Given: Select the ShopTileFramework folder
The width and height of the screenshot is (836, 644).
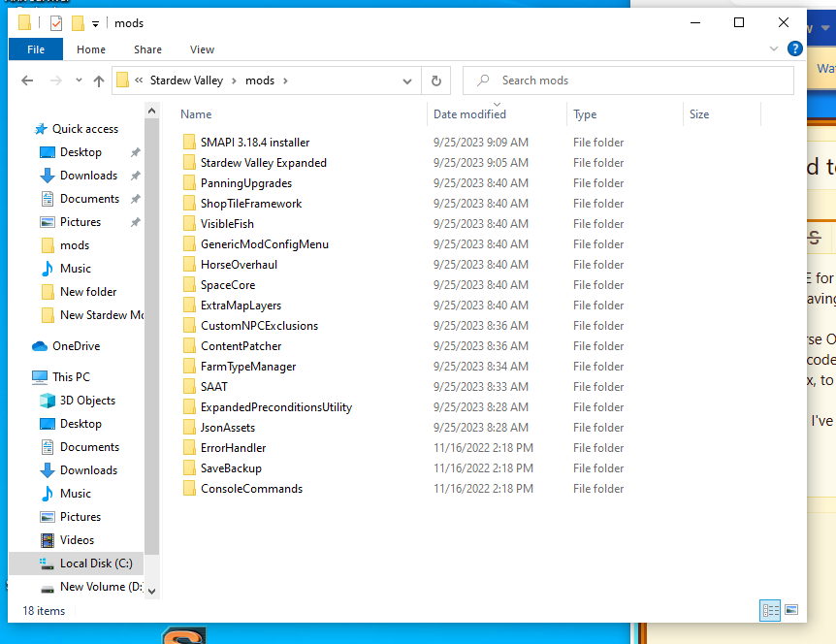Looking at the screenshot, I should tap(251, 204).
